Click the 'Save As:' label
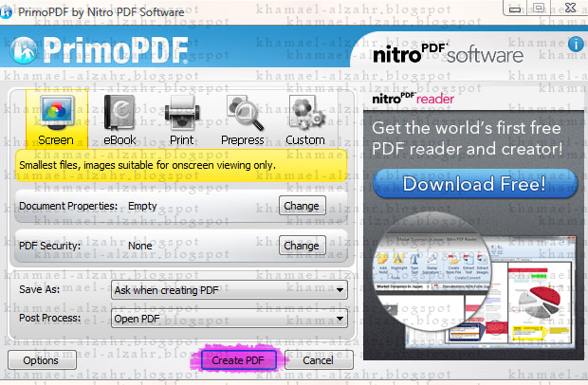 click(x=40, y=289)
